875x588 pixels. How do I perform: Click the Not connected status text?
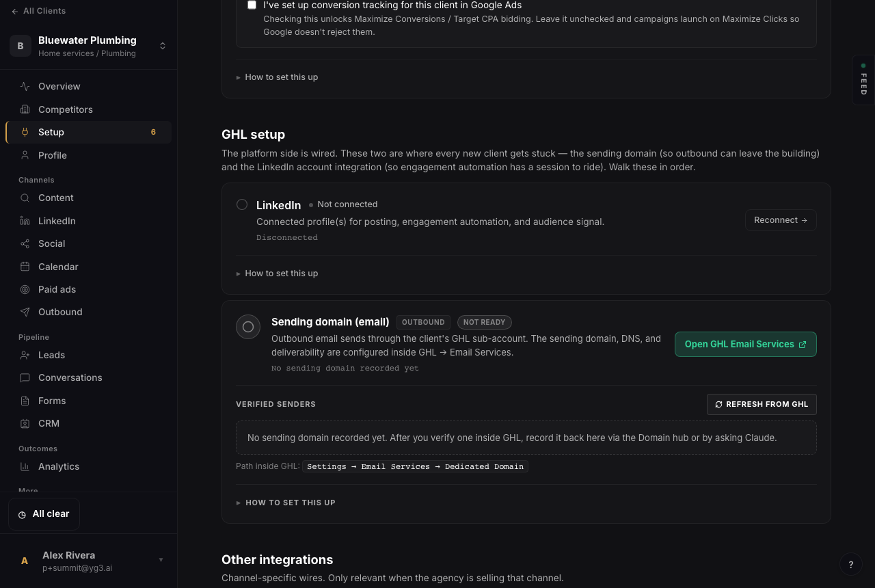pyautogui.click(x=347, y=204)
